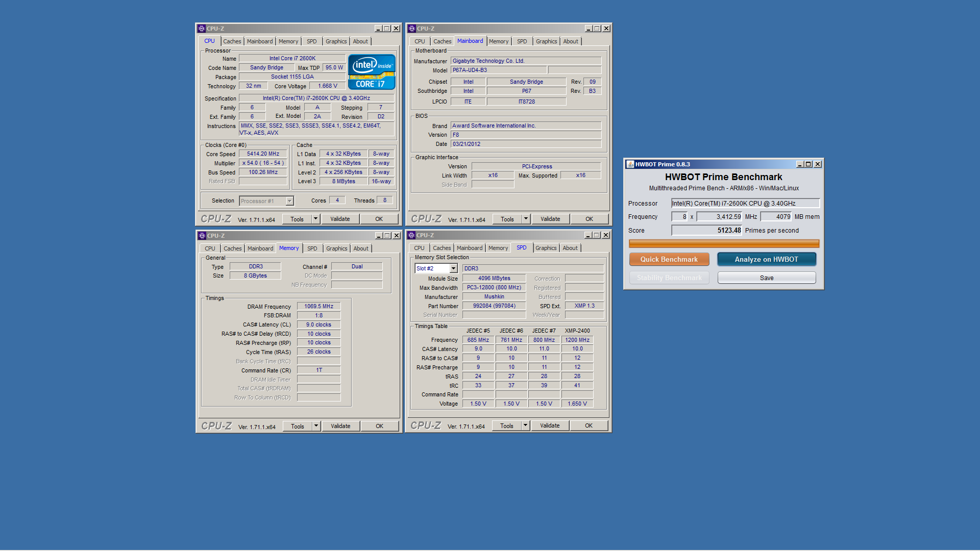This screenshot has height=551, width=980.
Task: Click DRAM Frequency value 1069.5 MHz
Action: pyautogui.click(x=319, y=306)
